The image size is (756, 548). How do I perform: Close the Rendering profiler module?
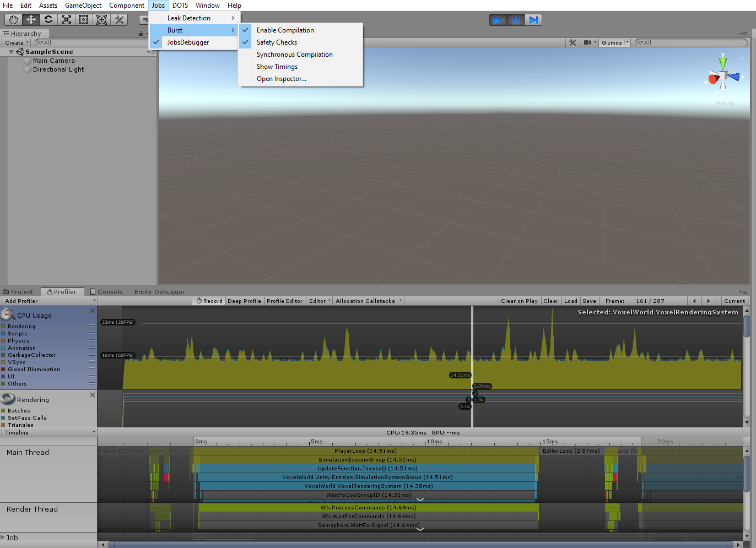(x=93, y=395)
